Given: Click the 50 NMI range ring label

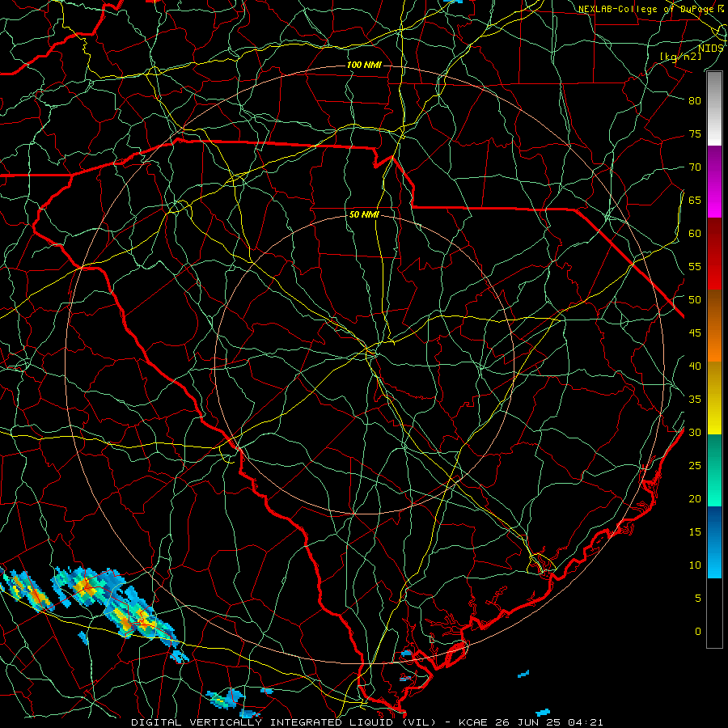Looking at the screenshot, I should [364, 214].
